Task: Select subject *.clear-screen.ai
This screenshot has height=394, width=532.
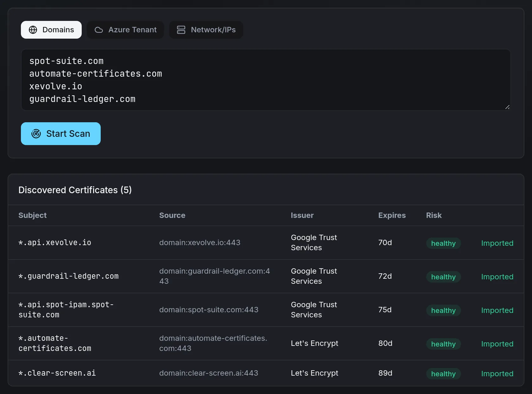Action: coord(57,373)
